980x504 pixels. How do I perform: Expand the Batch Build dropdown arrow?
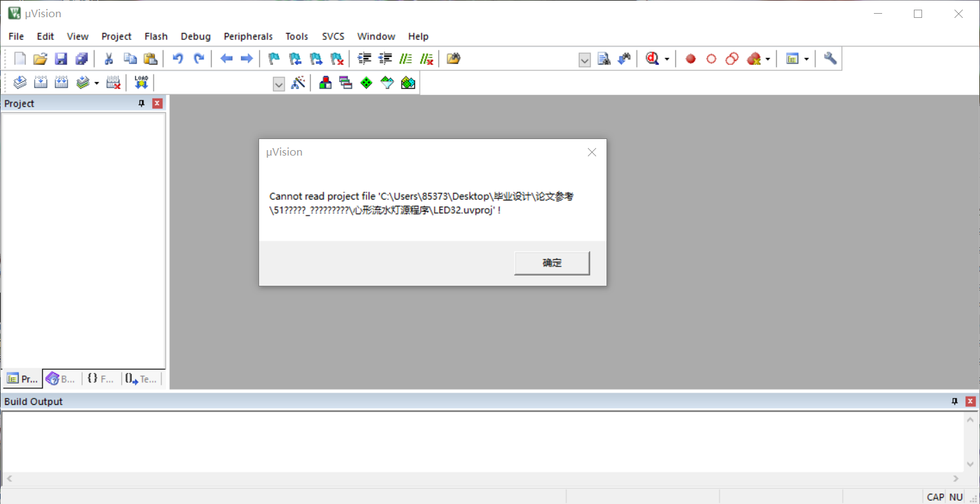(x=96, y=83)
